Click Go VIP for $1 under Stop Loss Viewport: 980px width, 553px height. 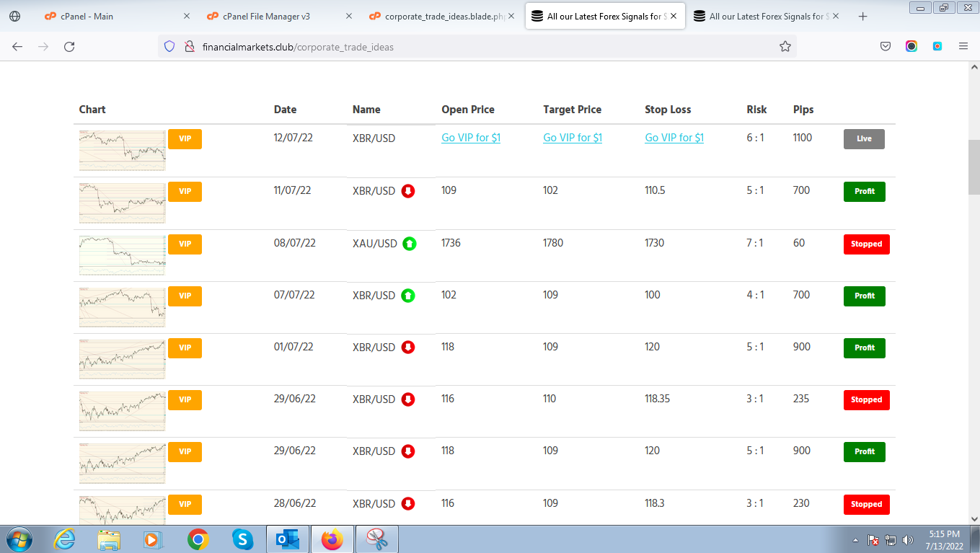coord(674,138)
